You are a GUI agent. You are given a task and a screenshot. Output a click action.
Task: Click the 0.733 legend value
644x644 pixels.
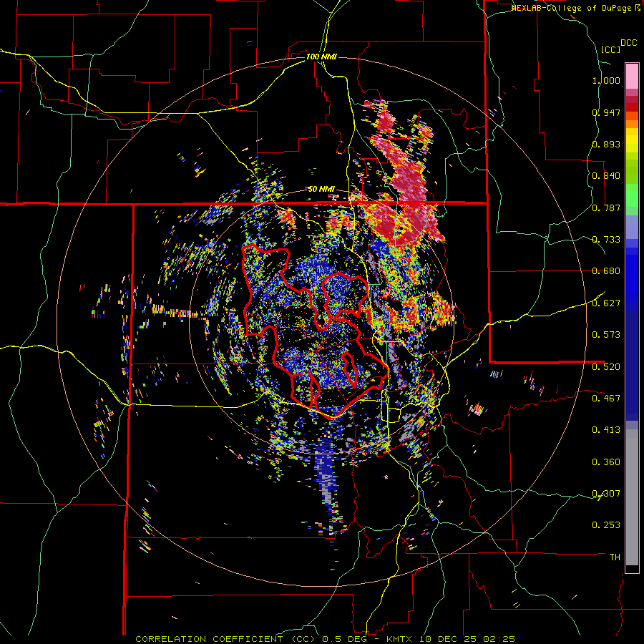[x=606, y=240]
